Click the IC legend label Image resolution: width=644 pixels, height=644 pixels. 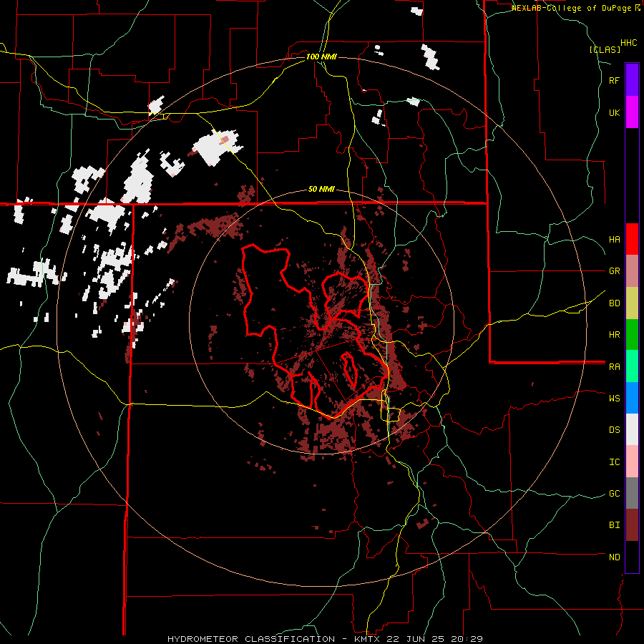[x=614, y=462]
